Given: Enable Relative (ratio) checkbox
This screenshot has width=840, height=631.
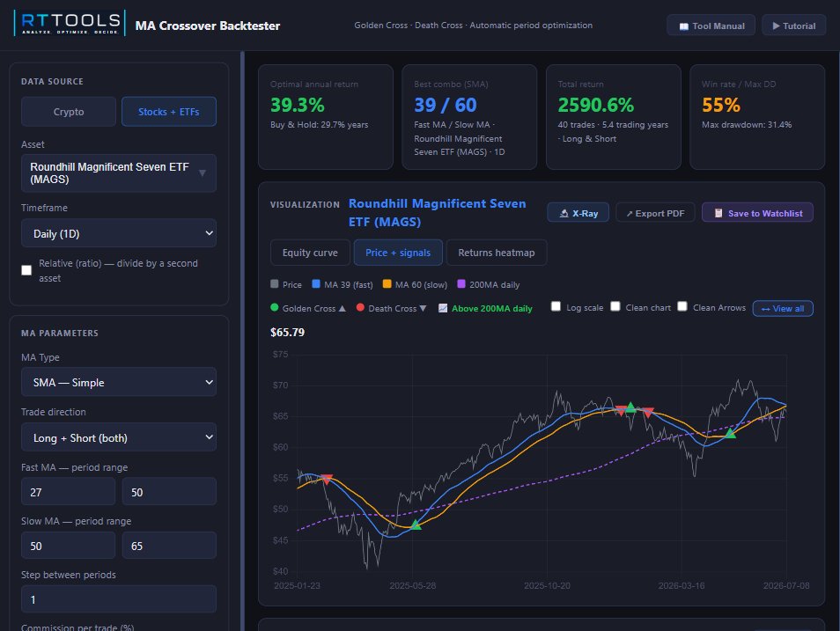Looking at the screenshot, I should pyautogui.click(x=26, y=270).
